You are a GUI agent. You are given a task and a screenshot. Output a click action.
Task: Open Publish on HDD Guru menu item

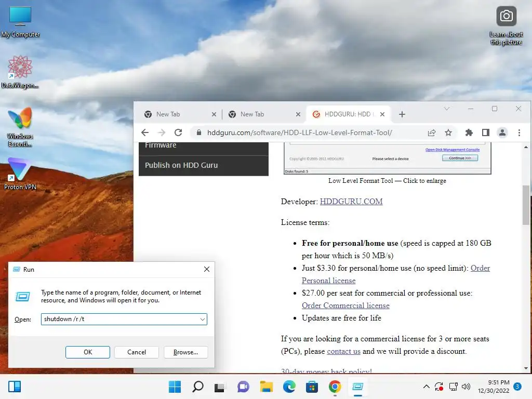[x=204, y=166]
